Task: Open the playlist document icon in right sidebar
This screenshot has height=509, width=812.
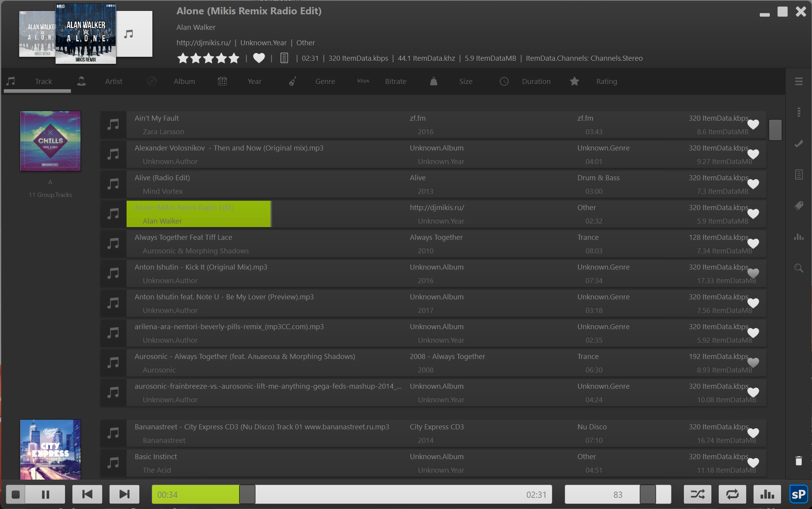Action: (x=798, y=174)
